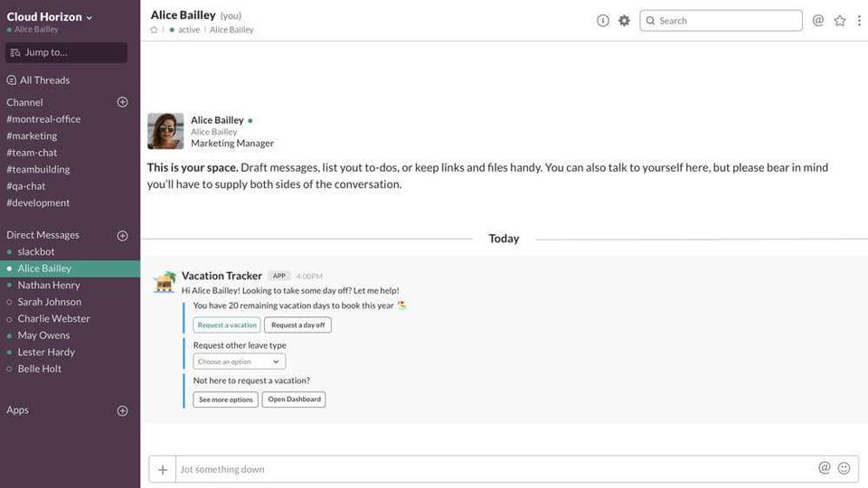Click the search field
This screenshot has width=868, height=488.
pyautogui.click(x=722, y=21)
